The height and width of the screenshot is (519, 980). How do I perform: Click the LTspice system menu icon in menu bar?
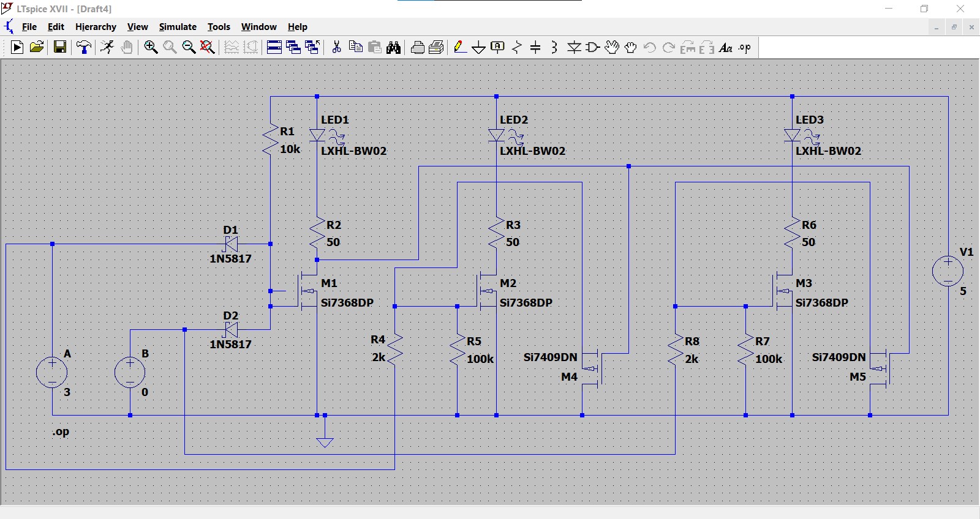click(x=9, y=27)
